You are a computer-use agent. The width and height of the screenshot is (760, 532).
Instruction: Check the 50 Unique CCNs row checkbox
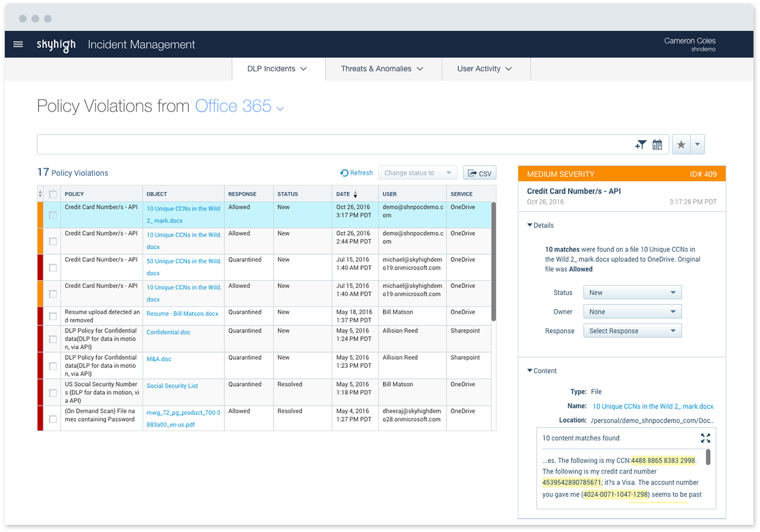53,268
